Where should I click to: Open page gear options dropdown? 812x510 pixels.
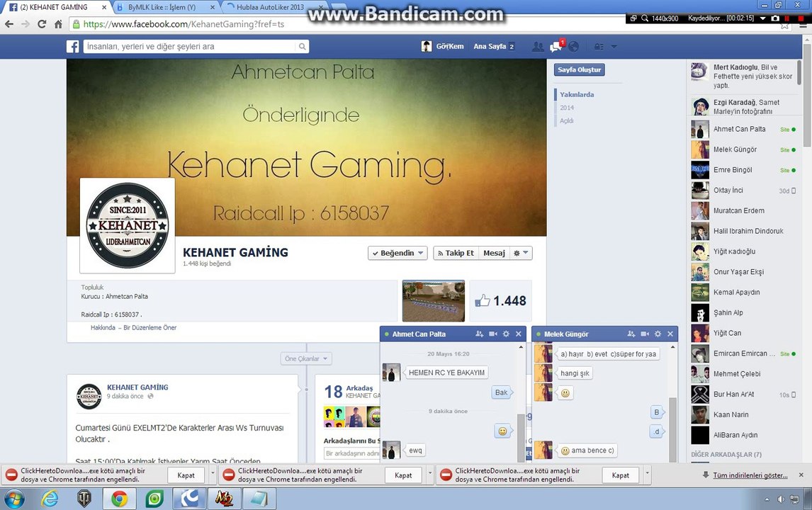coord(521,253)
